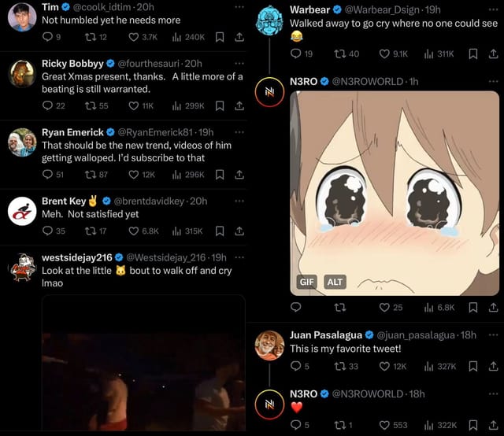Viewport: 504px width, 436px height.
Task: Share Warbear's tweet
Action: [494, 54]
